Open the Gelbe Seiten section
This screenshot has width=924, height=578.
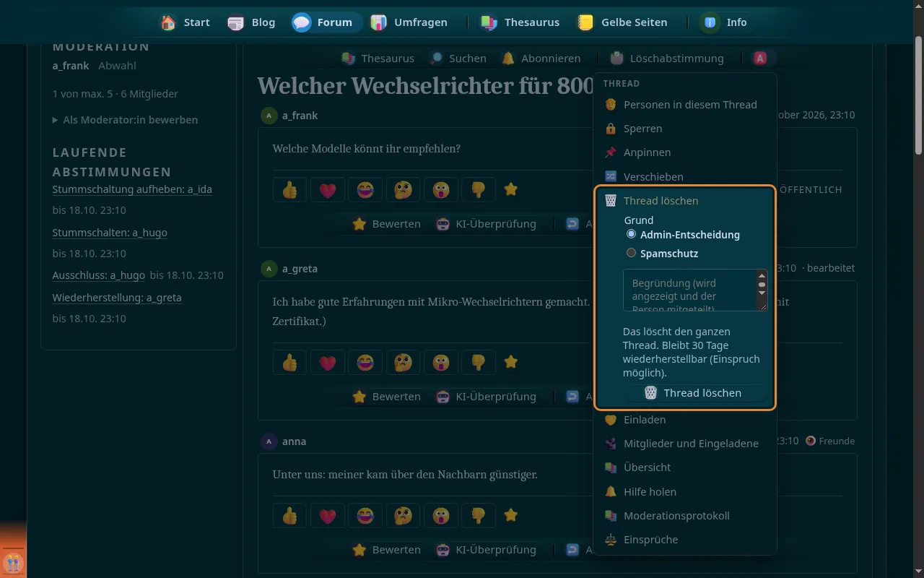click(x=622, y=22)
